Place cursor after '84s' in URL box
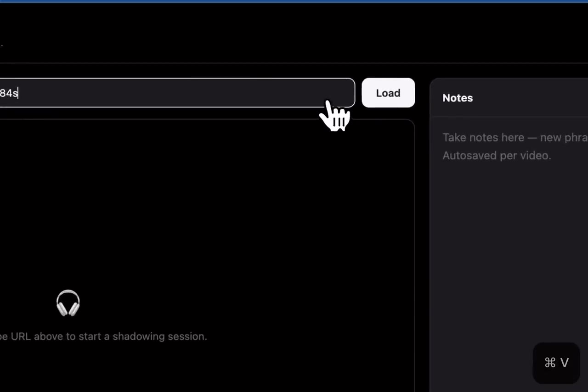The width and height of the screenshot is (588, 392). point(18,93)
